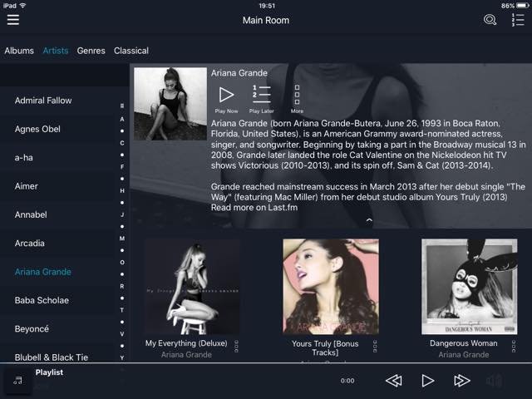Start playback with the play button

[427, 381]
